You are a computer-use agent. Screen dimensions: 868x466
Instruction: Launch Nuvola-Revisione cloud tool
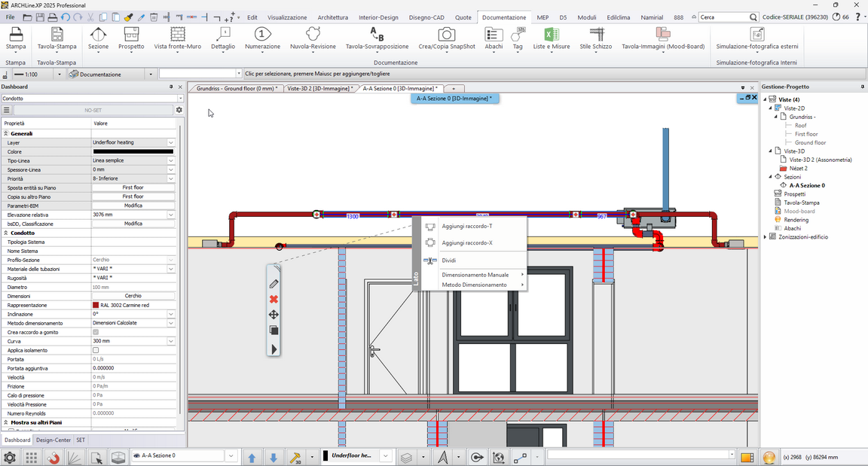(313, 38)
